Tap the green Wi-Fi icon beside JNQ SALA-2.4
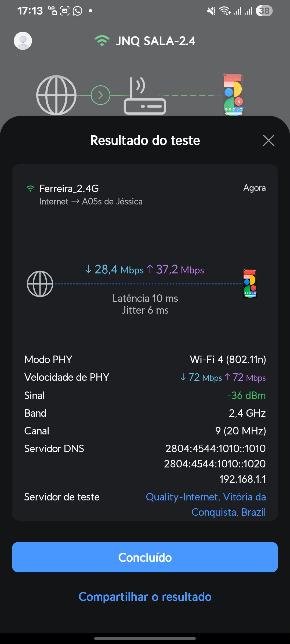 pos(102,41)
